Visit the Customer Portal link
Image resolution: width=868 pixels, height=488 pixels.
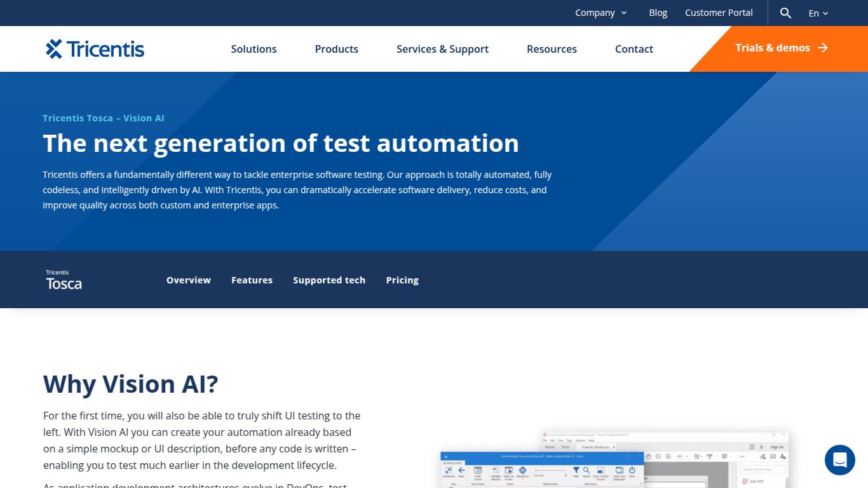pos(719,13)
